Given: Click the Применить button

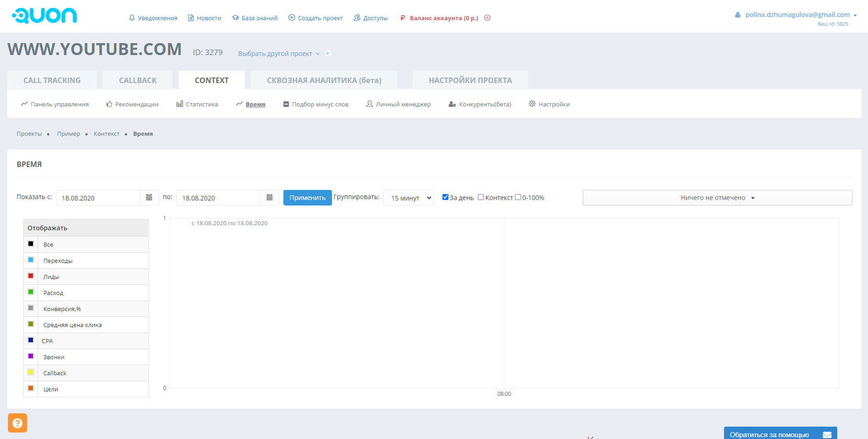Looking at the screenshot, I should pos(308,198).
